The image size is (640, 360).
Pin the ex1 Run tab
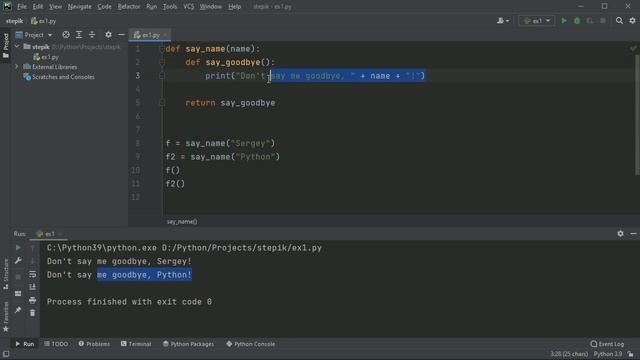18,310
